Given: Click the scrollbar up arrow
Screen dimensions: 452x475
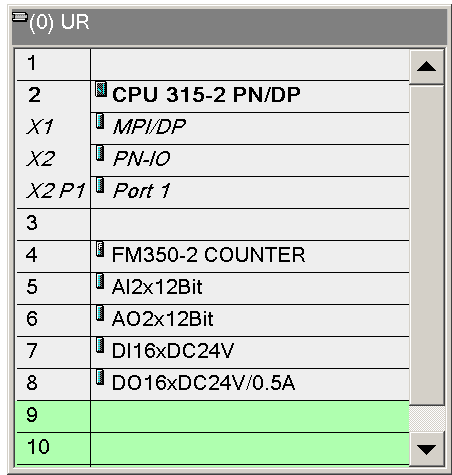Looking at the screenshot, I should coord(426,67).
